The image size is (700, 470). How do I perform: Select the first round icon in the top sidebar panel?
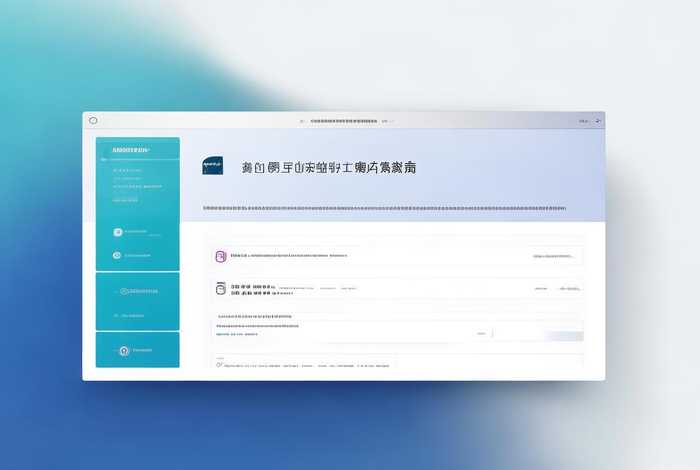pyautogui.click(x=117, y=232)
